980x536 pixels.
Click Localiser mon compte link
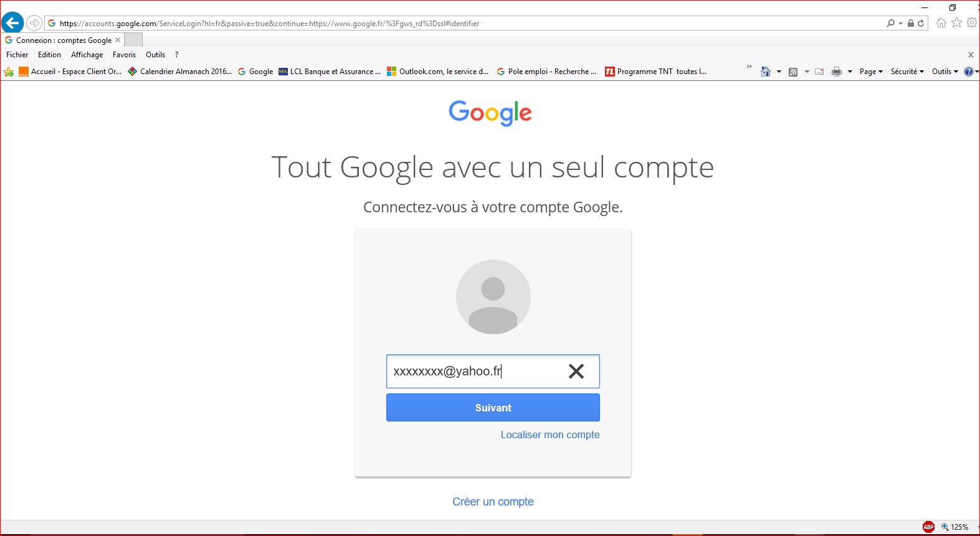(x=550, y=435)
